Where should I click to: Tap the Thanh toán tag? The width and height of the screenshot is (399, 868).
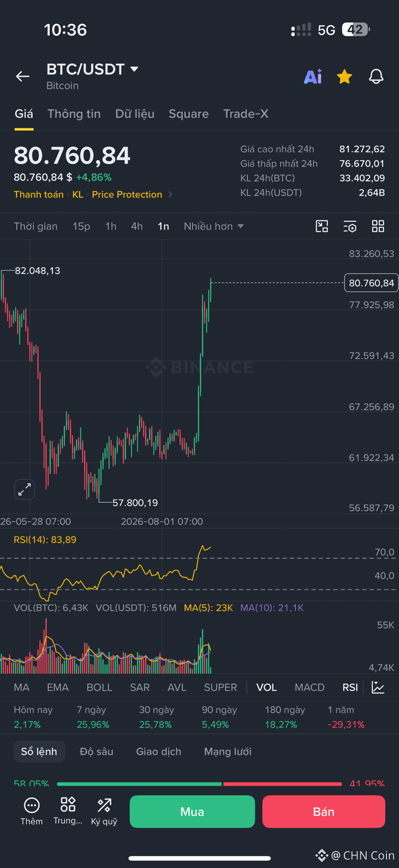pyautogui.click(x=39, y=194)
